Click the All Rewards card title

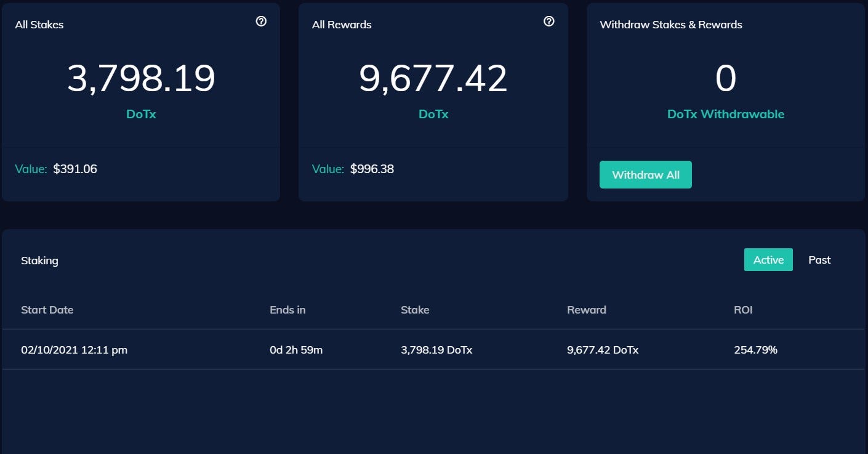pos(342,25)
